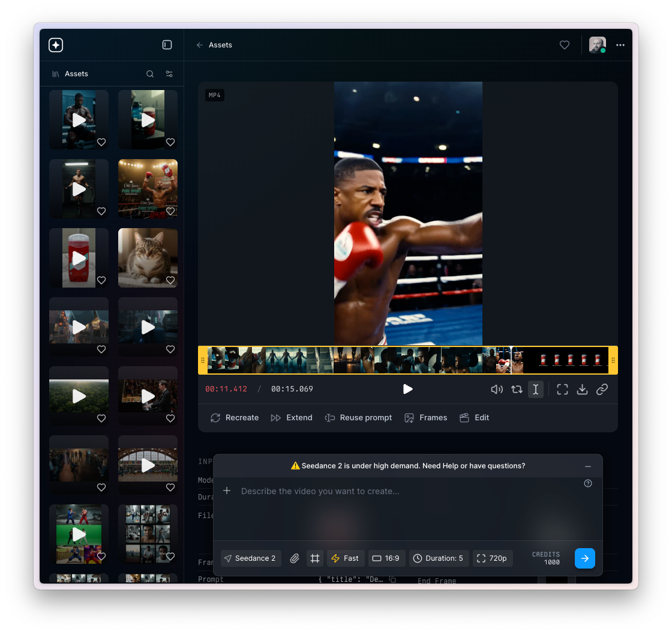
Task: Favorite this video in top bar
Action: [x=565, y=45]
